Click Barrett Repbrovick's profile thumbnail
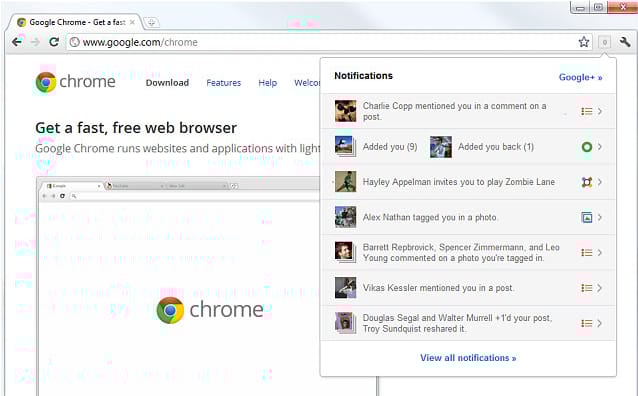Image resolution: width=638 pixels, height=396 pixels. click(345, 252)
